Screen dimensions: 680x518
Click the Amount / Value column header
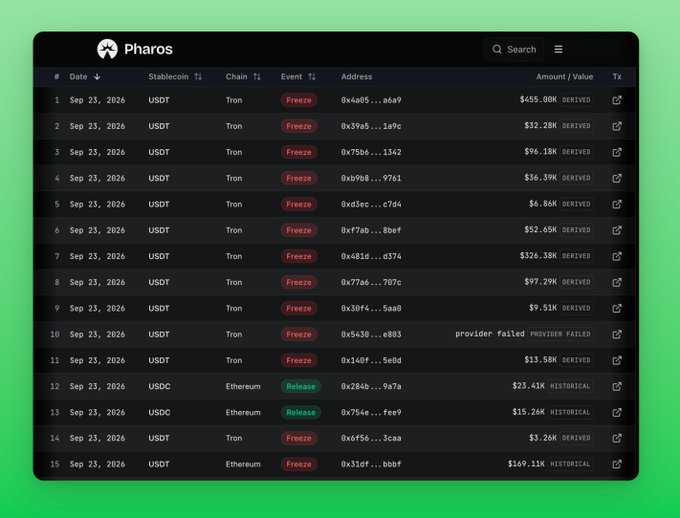point(565,77)
